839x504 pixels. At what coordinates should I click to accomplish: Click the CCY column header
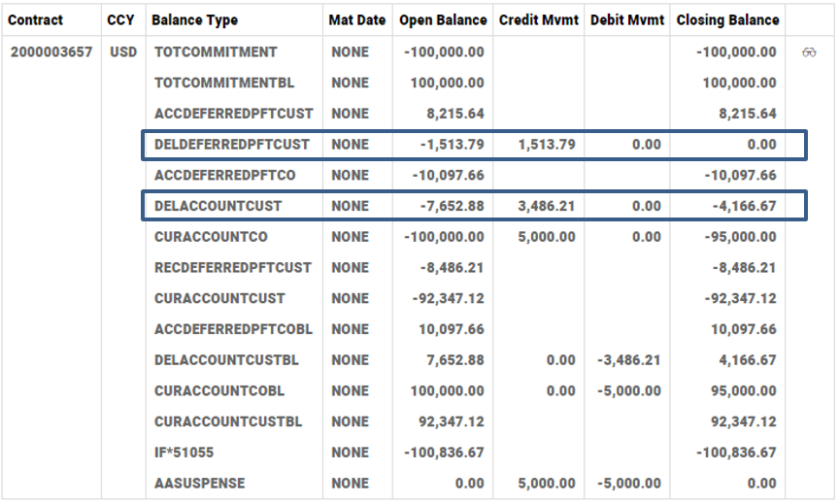(120, 19)
